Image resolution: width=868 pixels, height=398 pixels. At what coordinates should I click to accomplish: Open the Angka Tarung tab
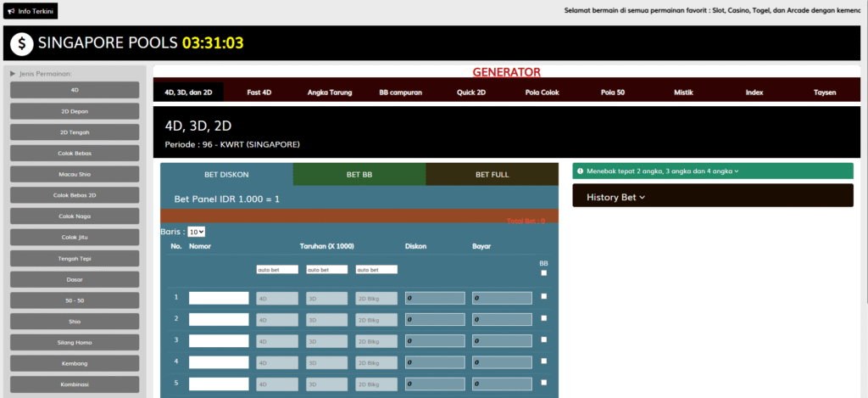(330, 92)
